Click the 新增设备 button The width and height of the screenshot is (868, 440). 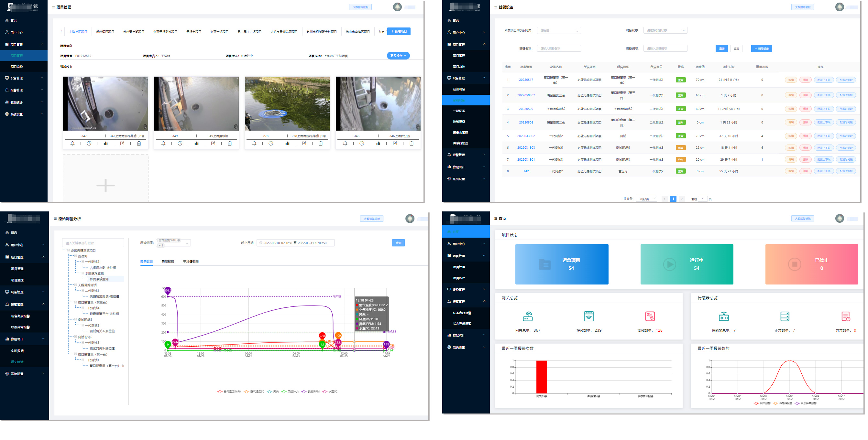click(x=761, y=48)
